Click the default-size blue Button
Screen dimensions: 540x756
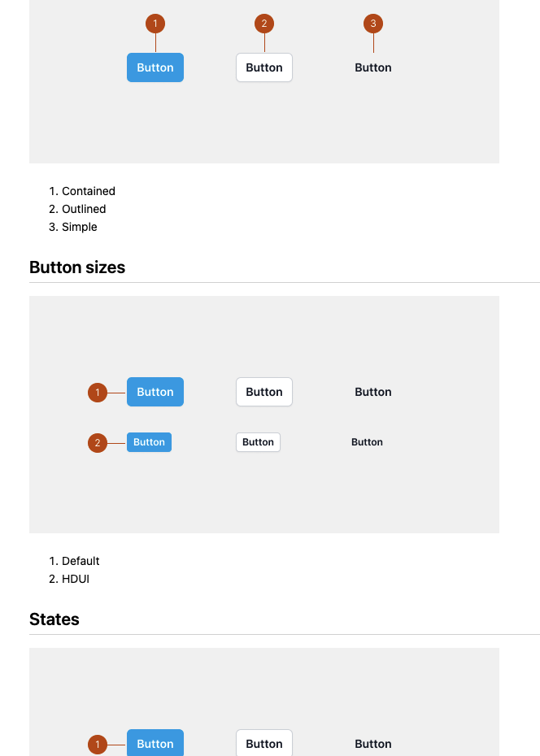click(155, 392)
